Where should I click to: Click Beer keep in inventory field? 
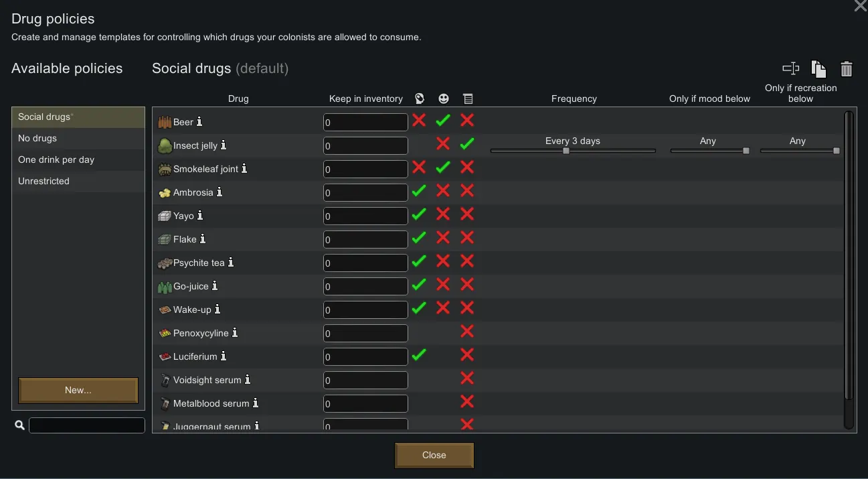(365, 123)
